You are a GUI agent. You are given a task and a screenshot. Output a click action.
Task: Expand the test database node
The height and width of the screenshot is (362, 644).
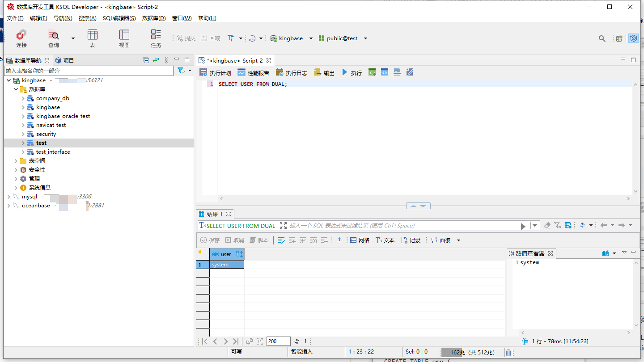coord(23,143)
